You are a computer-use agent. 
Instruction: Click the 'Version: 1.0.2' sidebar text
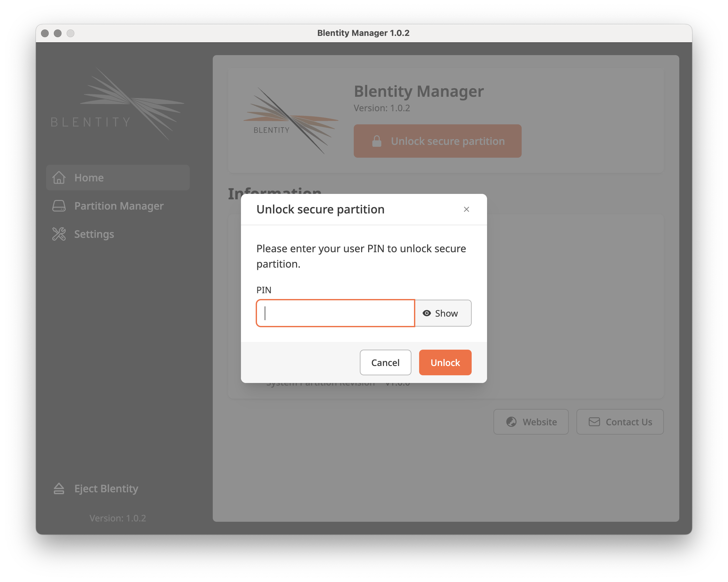(118, 518)
